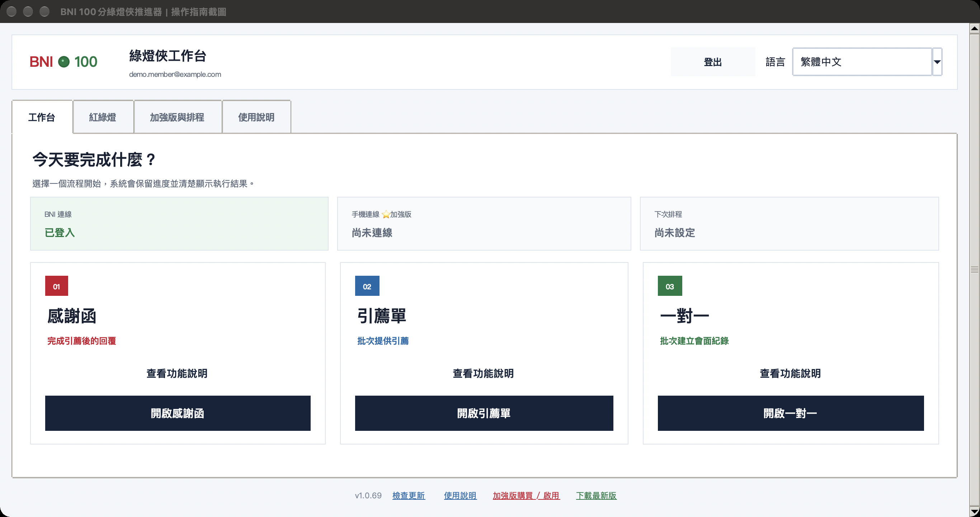980x517 pixels.
Task: View 查看功能說明 under 引薦單
Action: pyautogui.click(x=483, y=373)
